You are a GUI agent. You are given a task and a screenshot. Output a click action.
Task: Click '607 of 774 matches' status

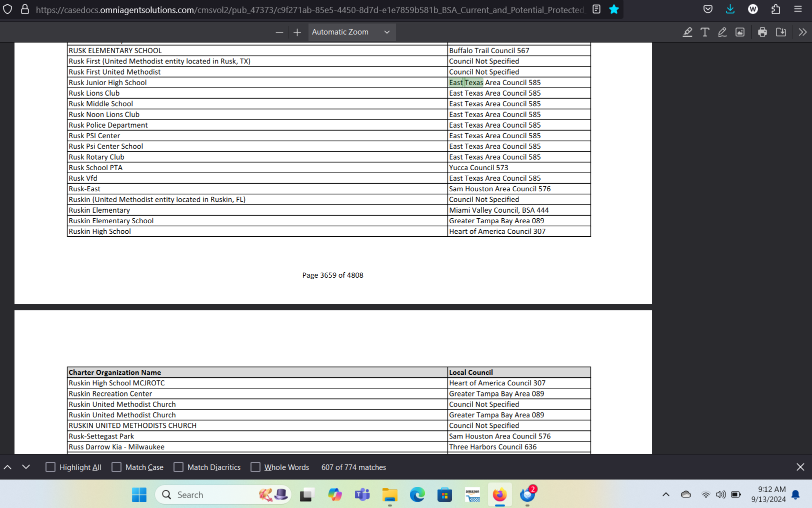(353, 467)
